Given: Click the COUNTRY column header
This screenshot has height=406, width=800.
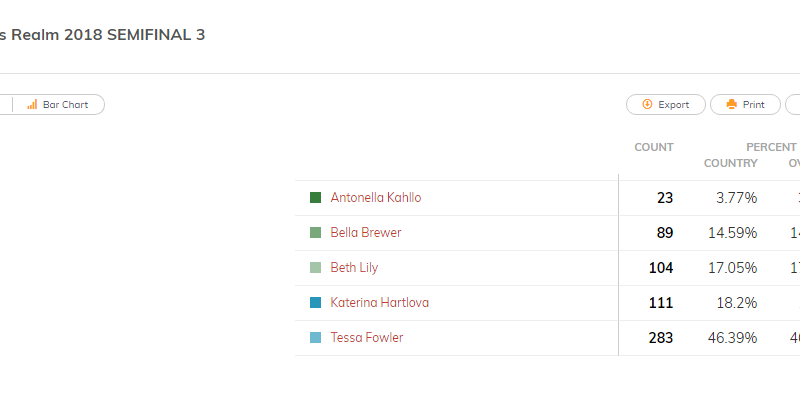Looking at the screenshot, I should tap(731, 163).
